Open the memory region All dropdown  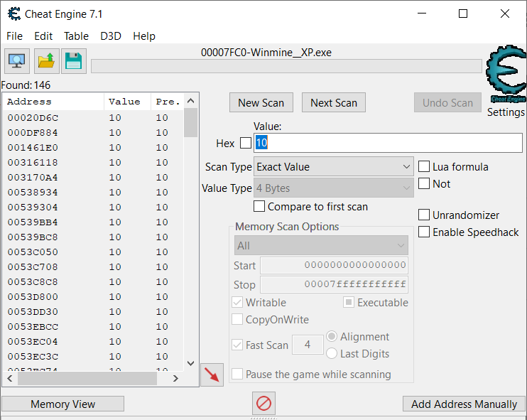[321, 245]
